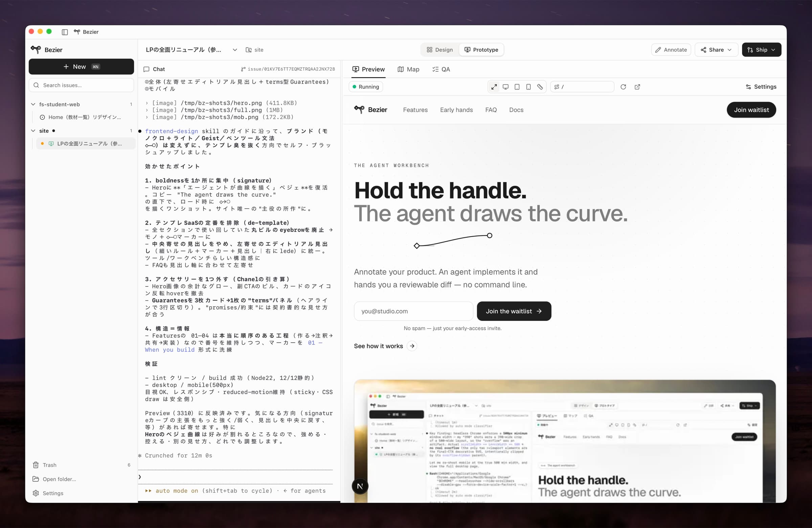Viewport: 812px width, 528px height.
Task: Click the Crunched for 12m 0s text
Action: click(178, 456)
